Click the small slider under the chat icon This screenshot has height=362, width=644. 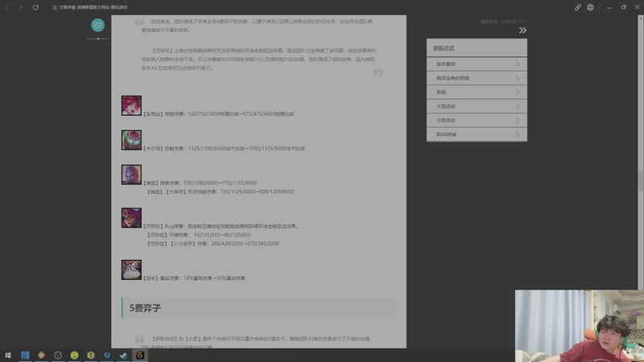tap(97, 39)
